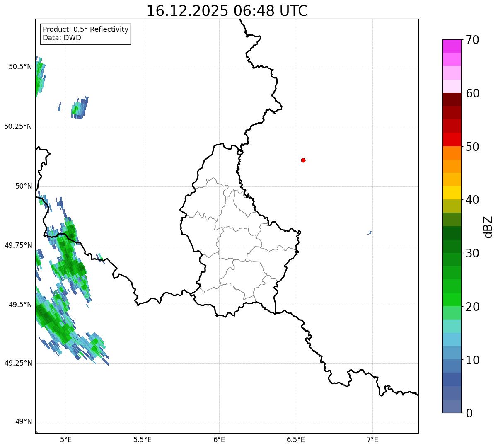Click the colorbar 0 tick label
The width and height of the screenshot is (498, 448).
pyautogui.click(x=469, y=413)
